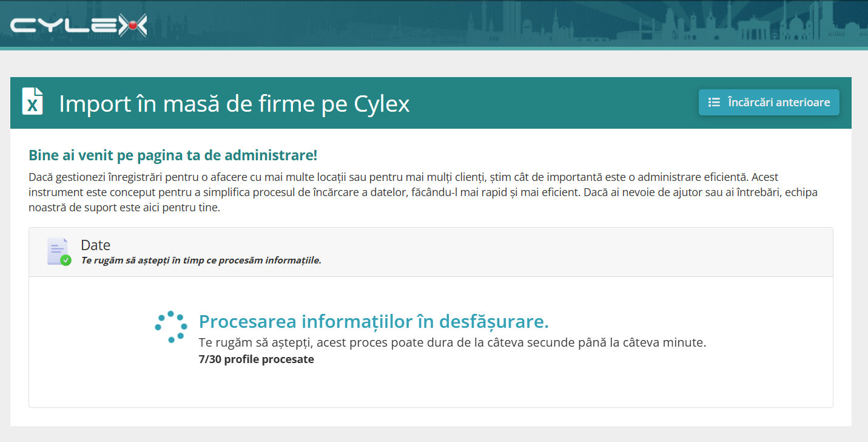Click the wait message about seconds to minutes
The image size is (868, 442).
pyautogui.click(x=453, y=342)
